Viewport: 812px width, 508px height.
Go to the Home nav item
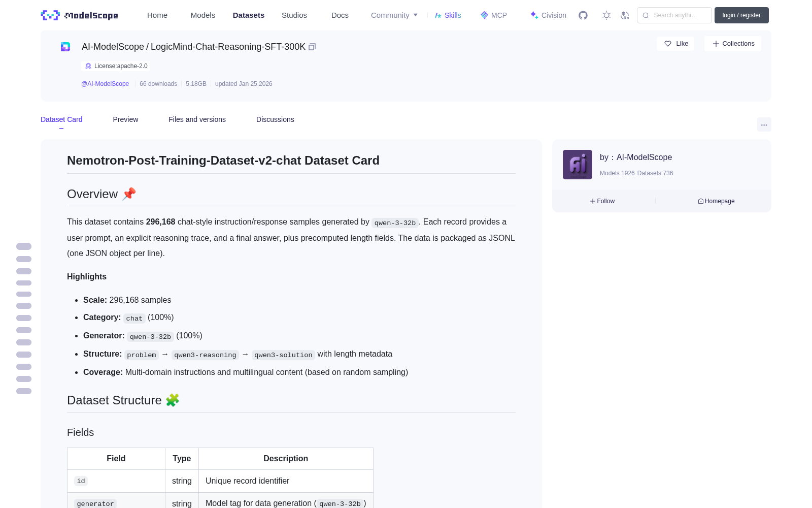point(157,15)
